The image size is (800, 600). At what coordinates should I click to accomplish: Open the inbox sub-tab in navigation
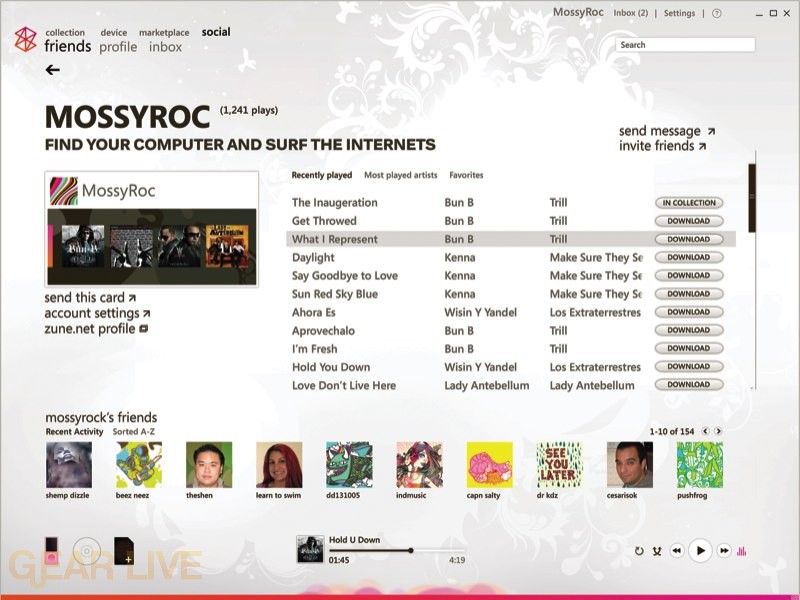[165, 47]
